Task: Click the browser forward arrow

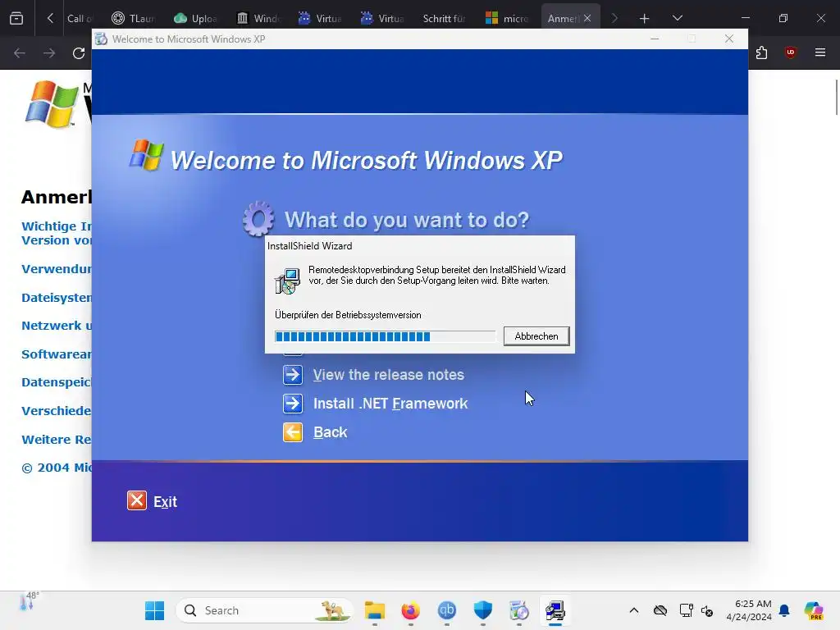Action: click(49, 53)
